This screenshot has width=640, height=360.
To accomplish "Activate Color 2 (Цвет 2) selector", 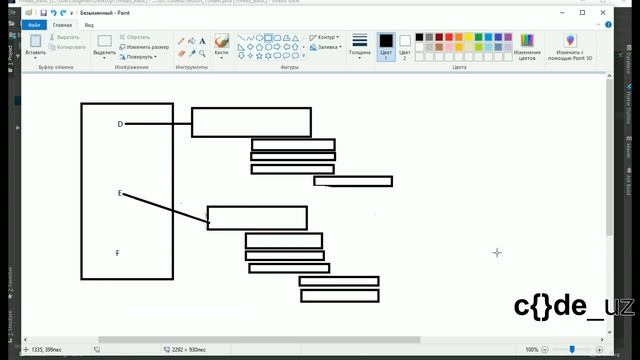I will point(404,47).
